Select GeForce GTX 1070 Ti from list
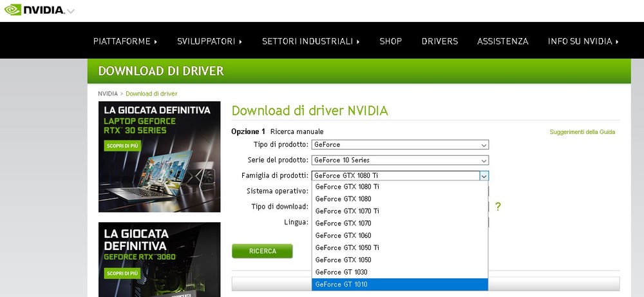Viewport: 644px width, 297px height. (347, 211)
